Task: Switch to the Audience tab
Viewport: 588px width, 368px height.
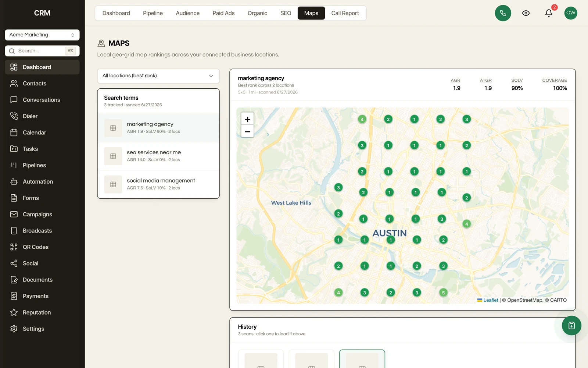Action: [187, 13]
